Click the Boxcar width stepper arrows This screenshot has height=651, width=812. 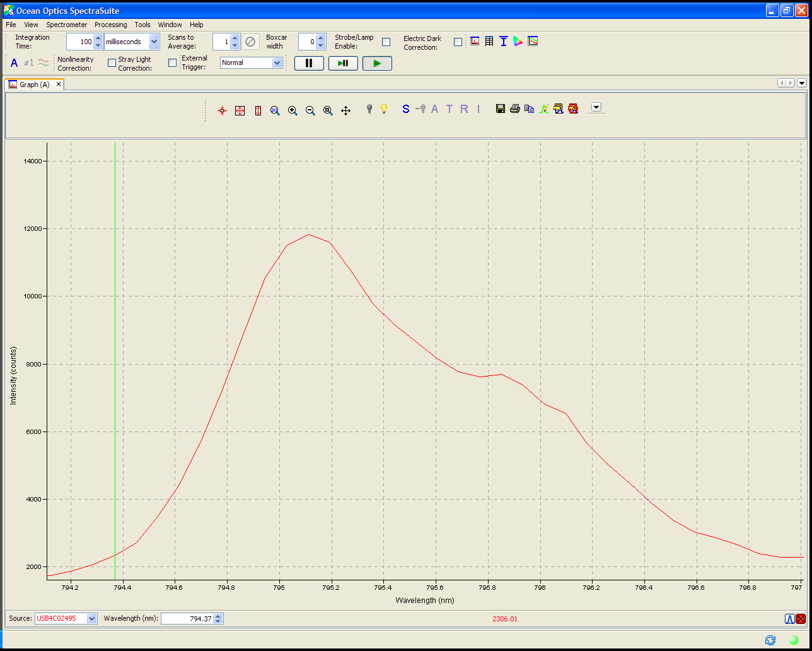coord(321,42)
